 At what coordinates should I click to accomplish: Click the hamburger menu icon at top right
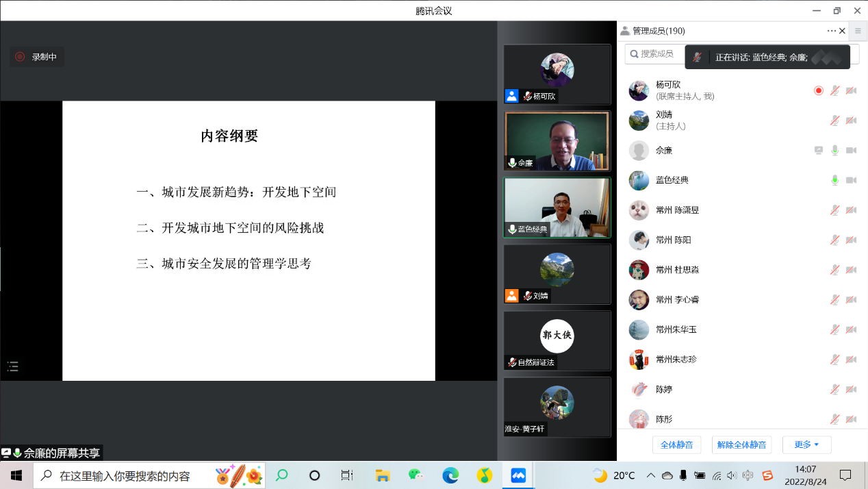[x=858, y=31]
